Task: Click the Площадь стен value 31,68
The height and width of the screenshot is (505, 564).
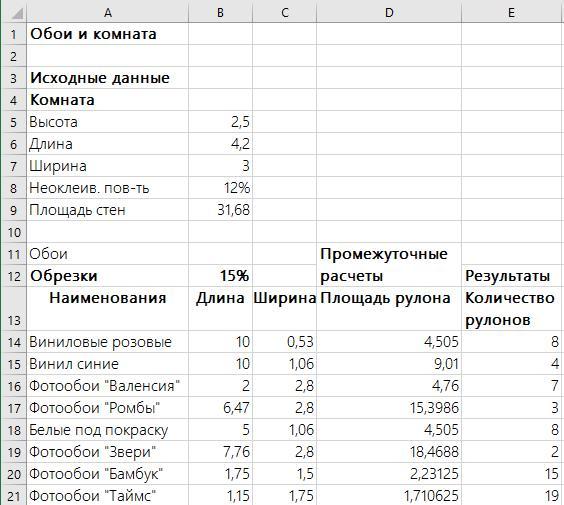Action: pos(220,210)
